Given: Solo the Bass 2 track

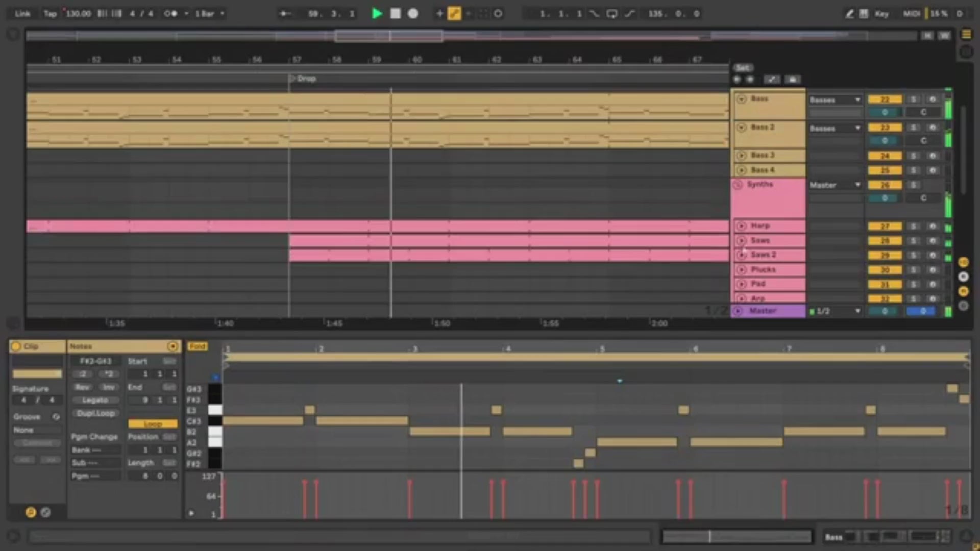Looking at the screenshot, I should [914, 128].
